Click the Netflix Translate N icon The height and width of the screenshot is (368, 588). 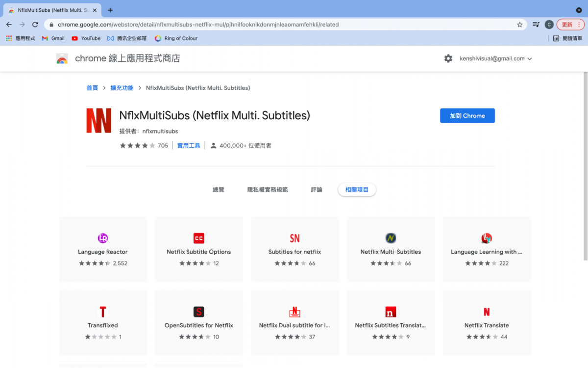pyautogui.click(x=487, y=312)
